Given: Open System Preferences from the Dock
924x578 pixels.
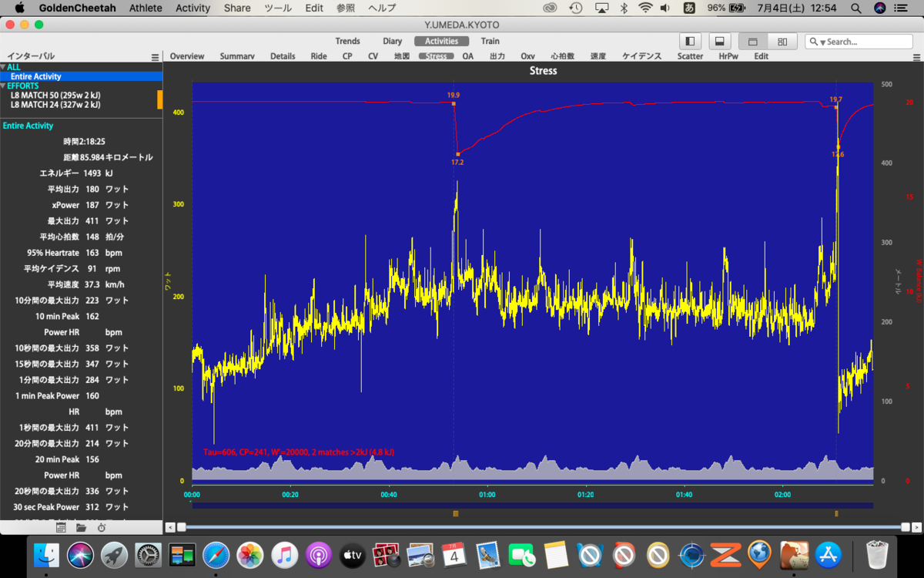Looking at the screenshot, I should (x=149, y=554).
